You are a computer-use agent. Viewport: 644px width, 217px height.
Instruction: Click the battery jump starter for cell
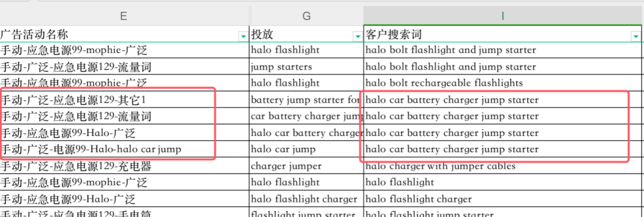click(x=306, y=100)
